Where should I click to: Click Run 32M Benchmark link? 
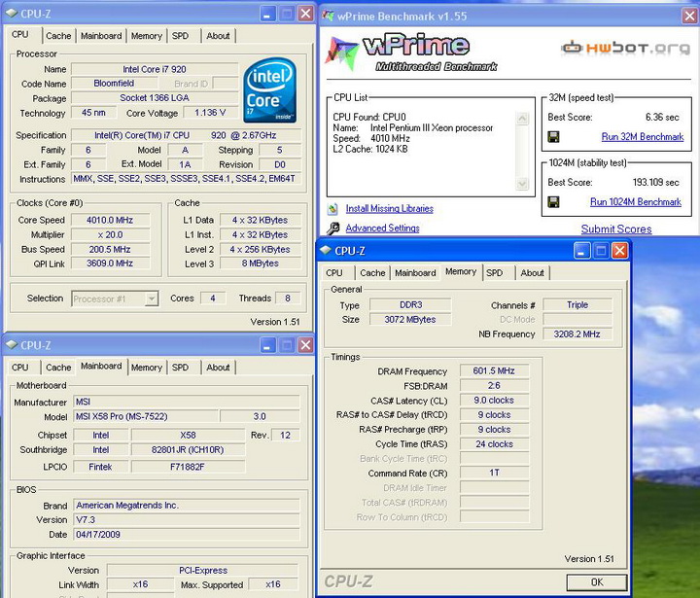[x=643, y=137]
